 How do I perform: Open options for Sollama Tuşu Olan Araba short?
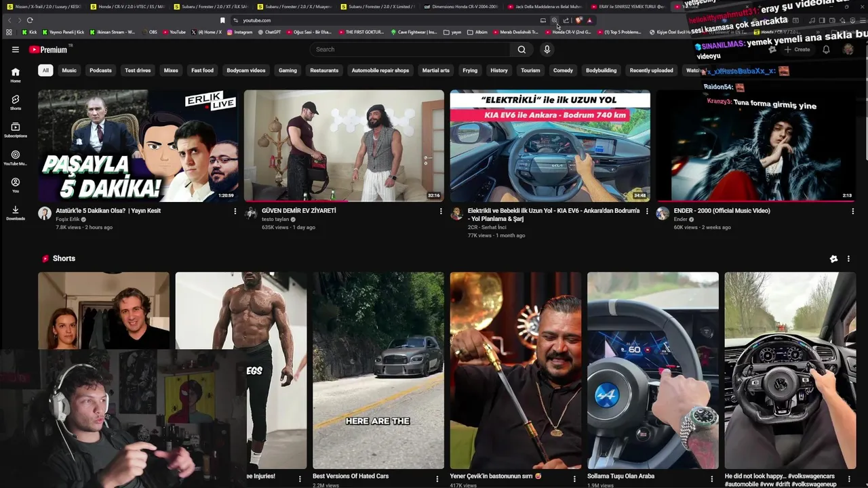[711, 479]
